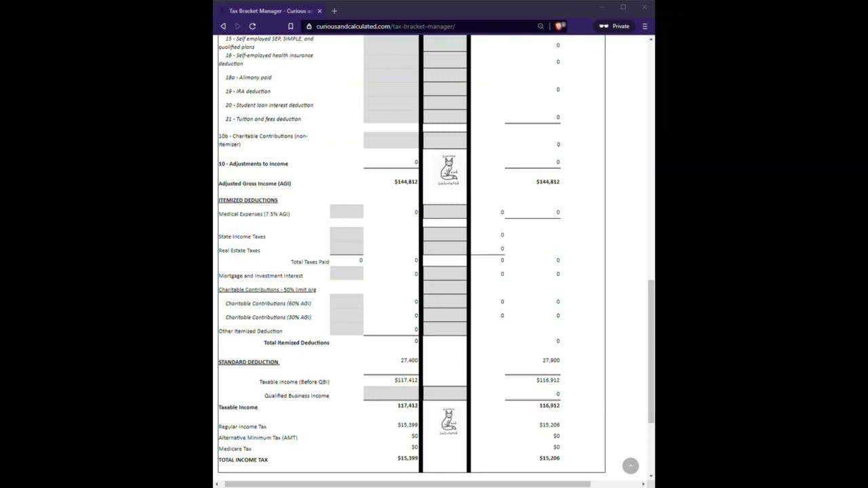Click the Total Itemized Deductions label
Screen dimensions: 868x488
[296, 343]
